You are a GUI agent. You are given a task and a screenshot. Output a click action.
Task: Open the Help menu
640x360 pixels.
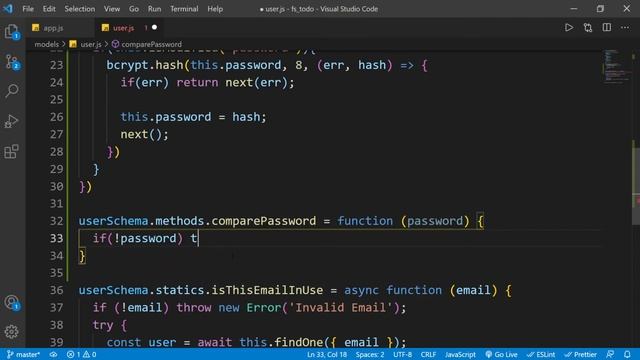pyautogui.click(x=215, y=9)
